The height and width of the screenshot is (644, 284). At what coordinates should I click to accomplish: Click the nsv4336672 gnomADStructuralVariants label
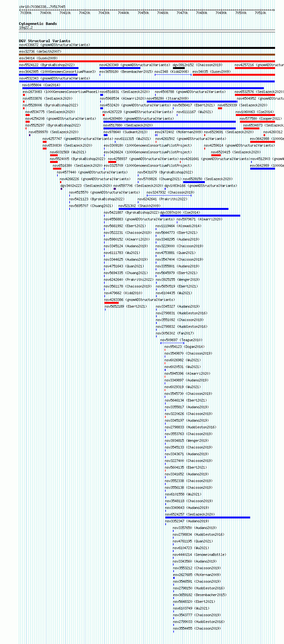55,45
